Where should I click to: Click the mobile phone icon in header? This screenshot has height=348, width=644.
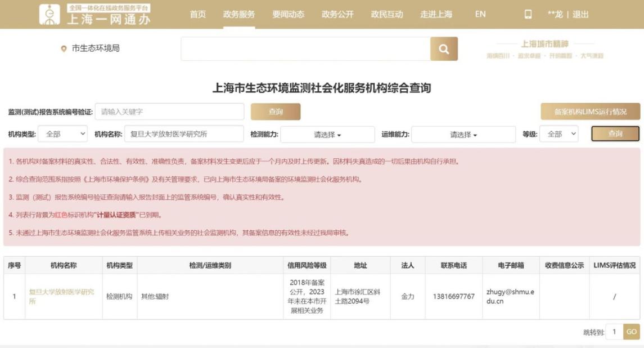point(528,15)
